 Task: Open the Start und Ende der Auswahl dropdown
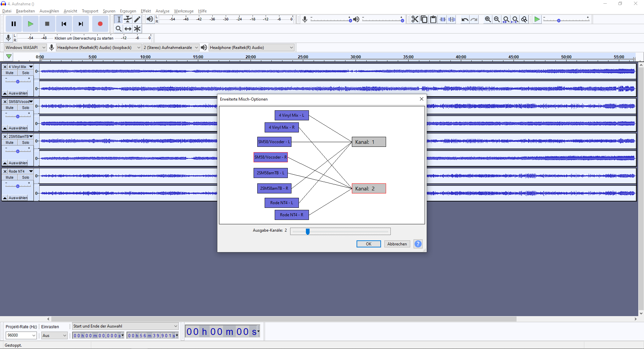click(125, 326)
